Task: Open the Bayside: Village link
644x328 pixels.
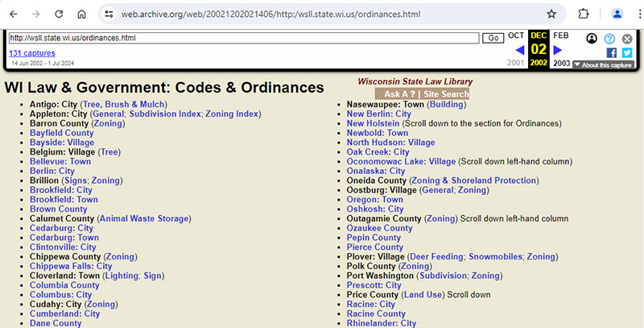Action: coord(62,142)
